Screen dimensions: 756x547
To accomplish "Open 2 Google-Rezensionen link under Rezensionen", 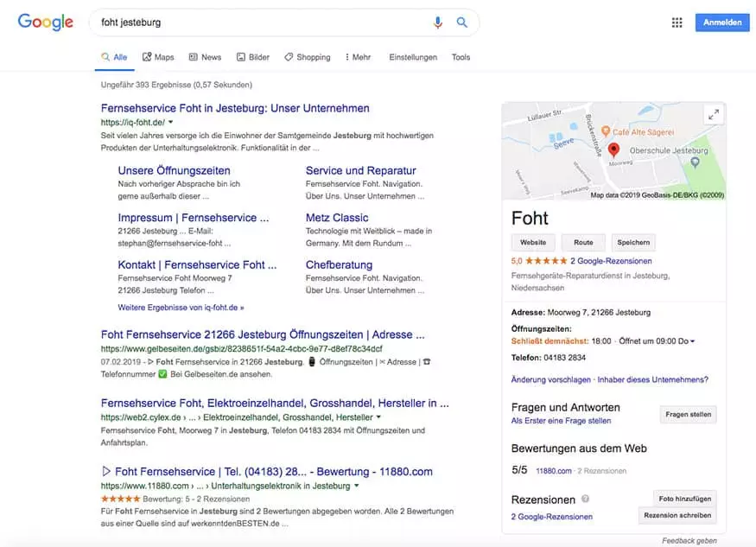I will 551,517.
